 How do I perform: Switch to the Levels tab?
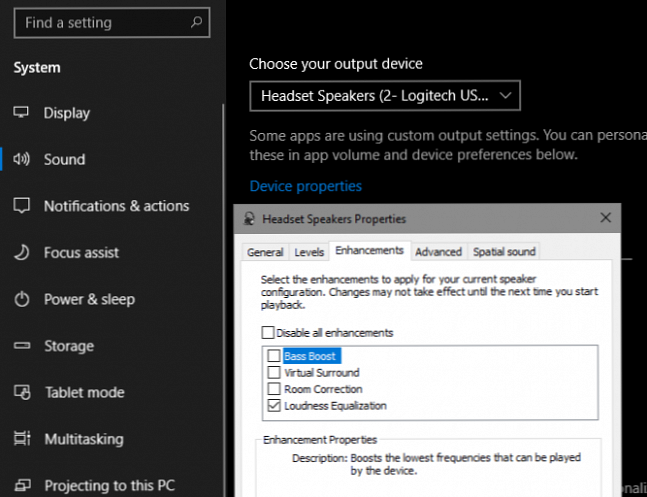click(x=309, y=252)
